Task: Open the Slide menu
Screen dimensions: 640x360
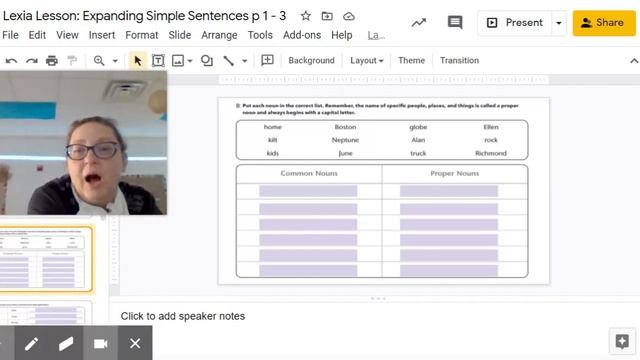Action: click(x=180, y=35)
